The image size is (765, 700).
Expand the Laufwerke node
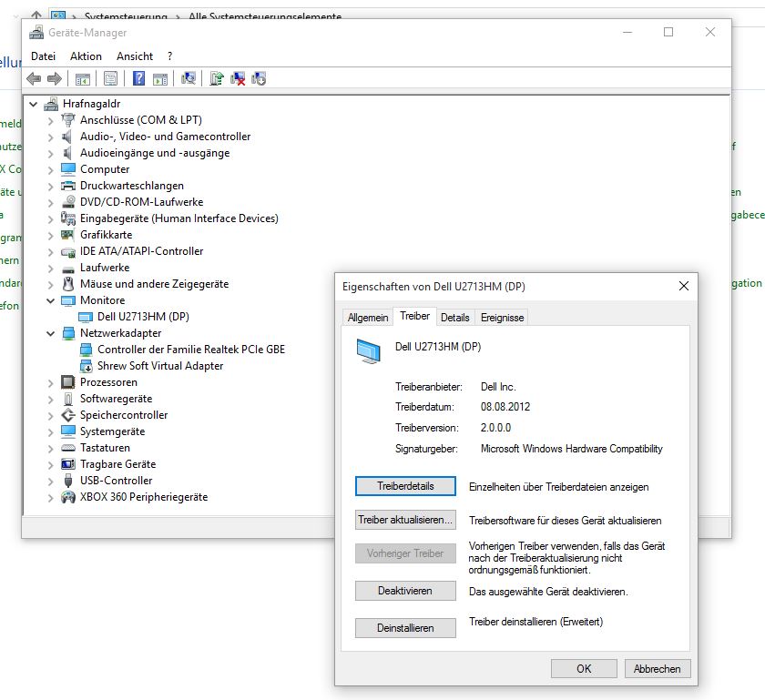pyautogui.click(x=51, y=269)
